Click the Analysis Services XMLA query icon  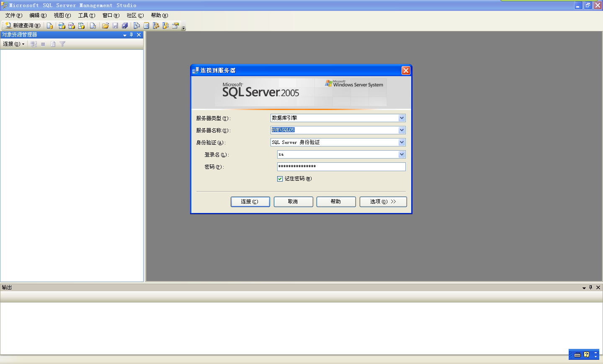[81, 26]
